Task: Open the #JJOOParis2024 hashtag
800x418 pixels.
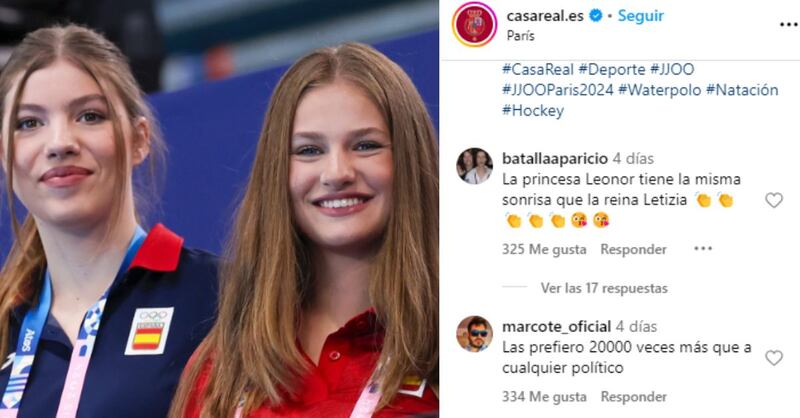Action: point(558,90)
